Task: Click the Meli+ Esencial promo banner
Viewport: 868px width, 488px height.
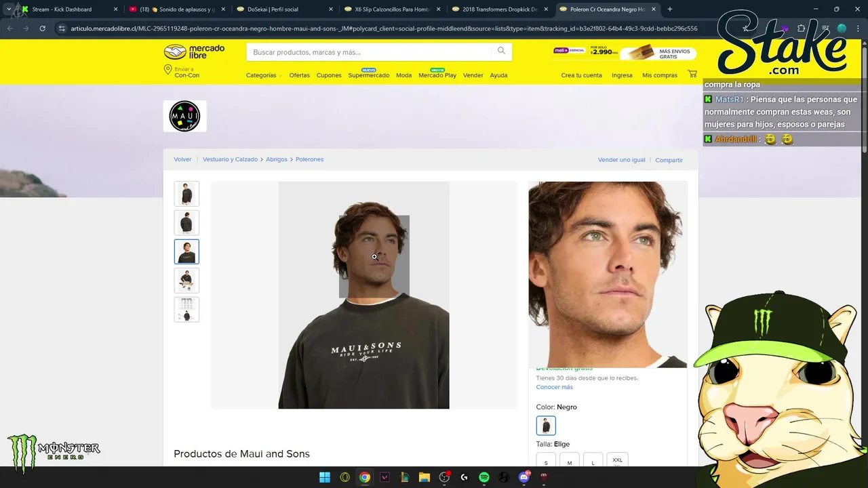Action: point(624,52)
